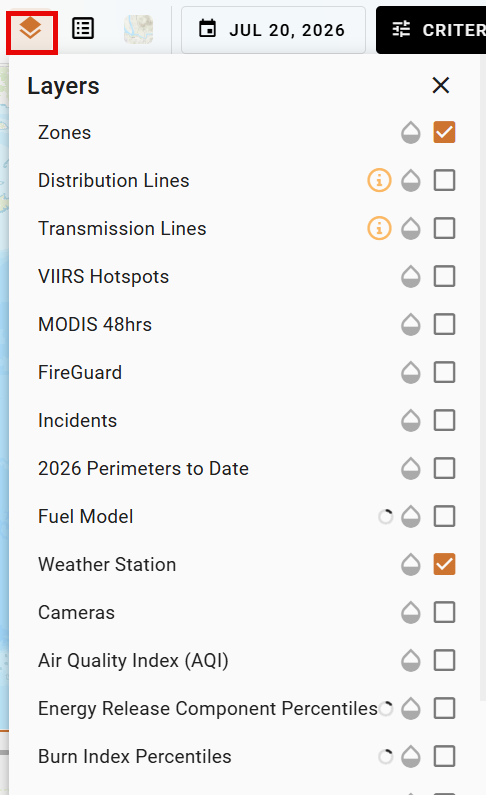
Task: Select the Incidents layer label
Action: [x=78, y=420]
